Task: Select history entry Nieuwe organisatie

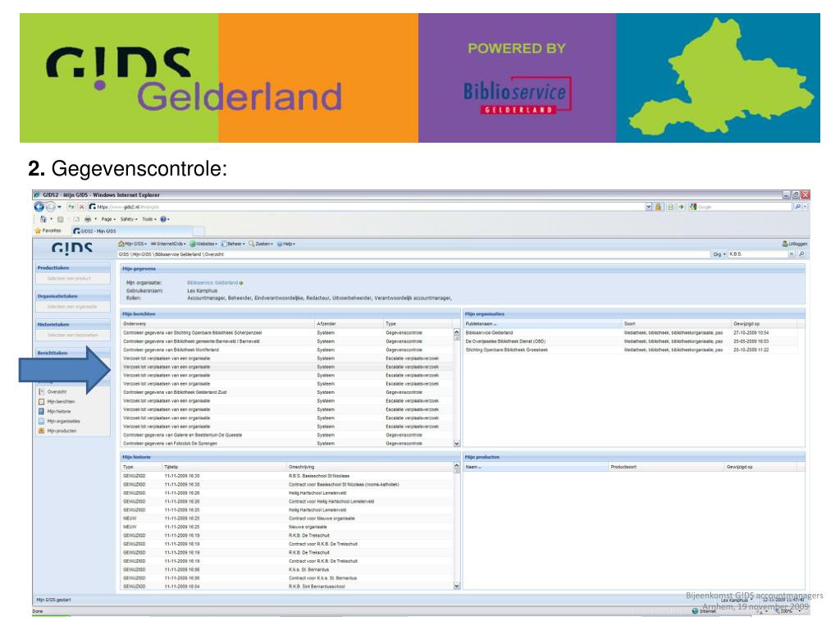Action: (x=287, y=527)
